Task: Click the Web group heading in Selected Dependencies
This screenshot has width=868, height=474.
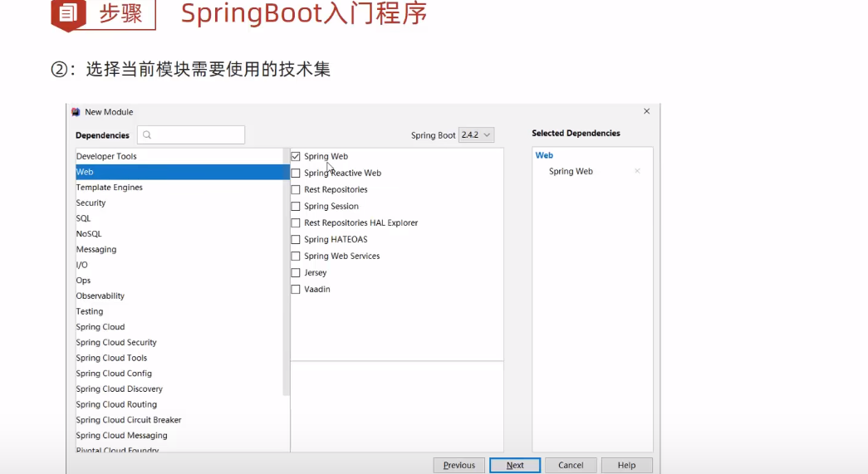Action: (x=544, y=155)
